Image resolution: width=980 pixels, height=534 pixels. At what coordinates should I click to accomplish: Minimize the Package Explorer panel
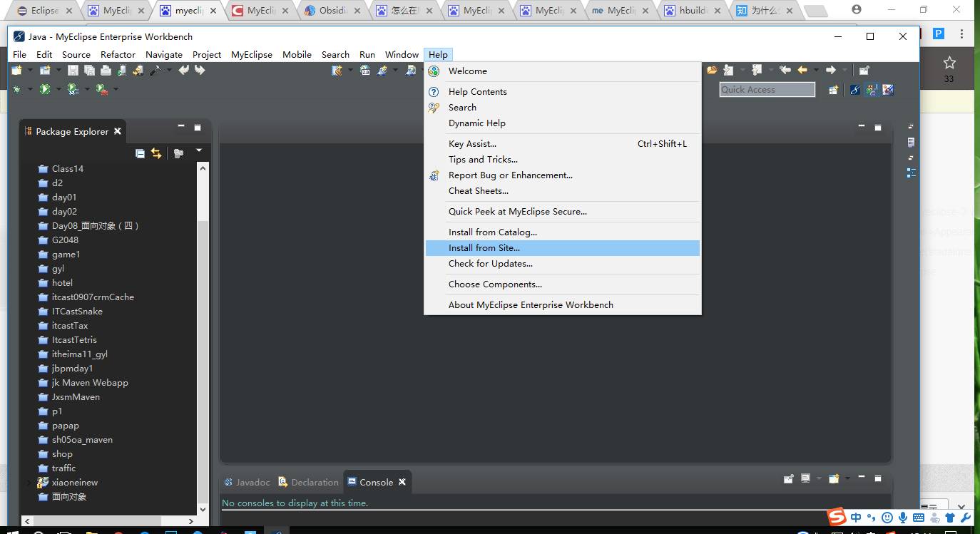pyautogui.click(x=181, y=127)
